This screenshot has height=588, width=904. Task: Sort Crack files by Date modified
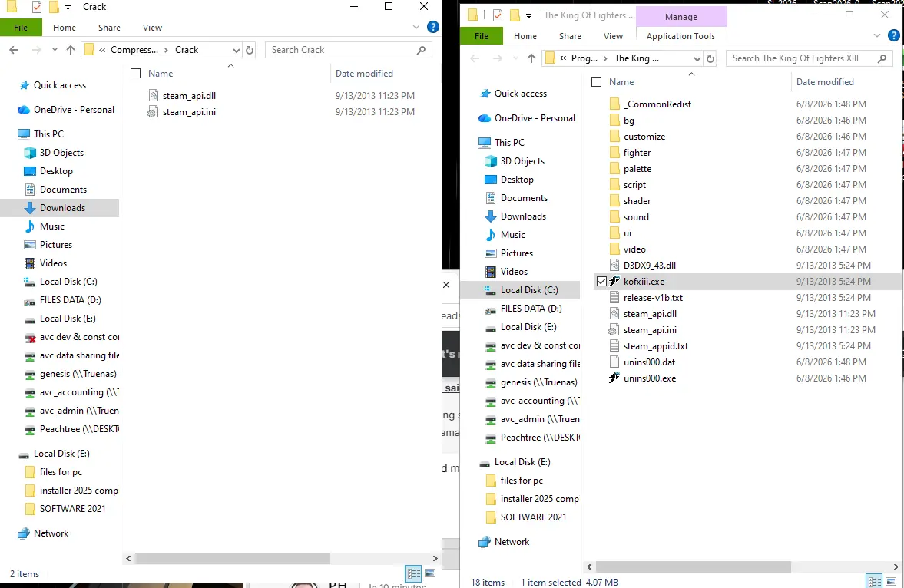[x=364, y=73]
